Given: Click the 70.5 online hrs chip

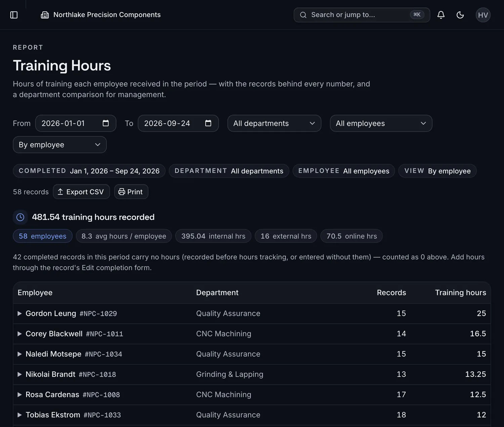Looking at the screenshot, I should click(x=351, y=236).
